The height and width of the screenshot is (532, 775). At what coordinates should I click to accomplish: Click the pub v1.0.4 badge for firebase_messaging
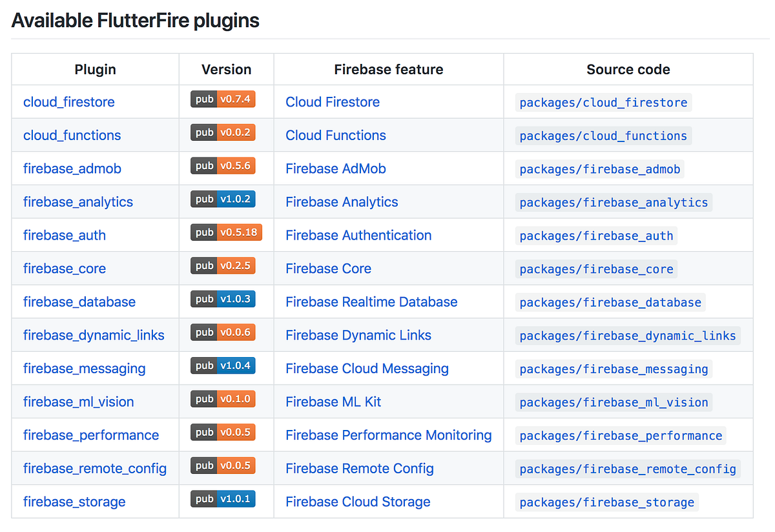[x=223, y=365]
